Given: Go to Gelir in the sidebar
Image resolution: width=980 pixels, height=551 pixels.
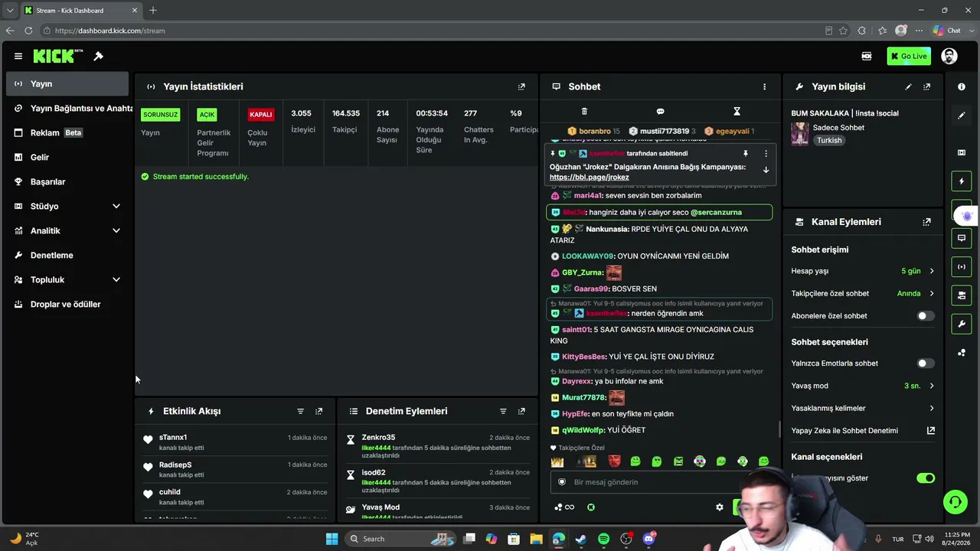Looking at the screenshot, I should 68,157.
